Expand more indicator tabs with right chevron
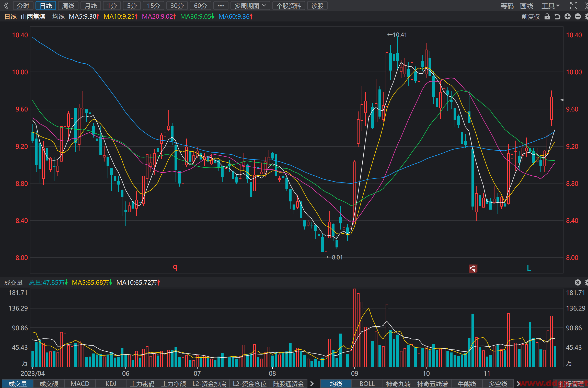 click(x=312, y=383)
